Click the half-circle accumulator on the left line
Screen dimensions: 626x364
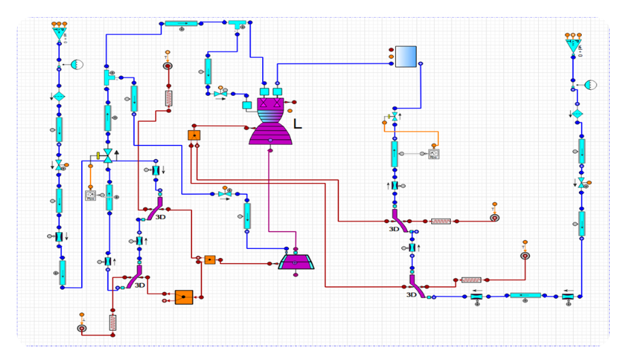click(77, 64)
